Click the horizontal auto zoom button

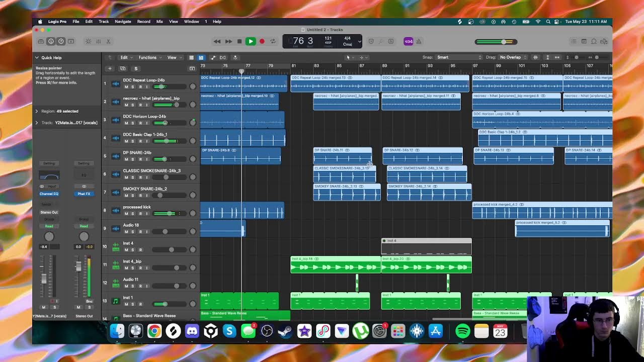(557, 57)
